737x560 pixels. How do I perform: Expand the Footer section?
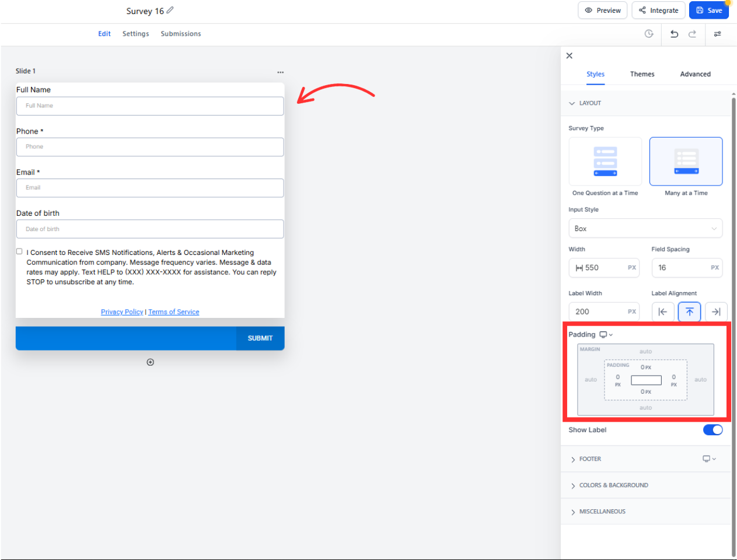pos(590,459)
